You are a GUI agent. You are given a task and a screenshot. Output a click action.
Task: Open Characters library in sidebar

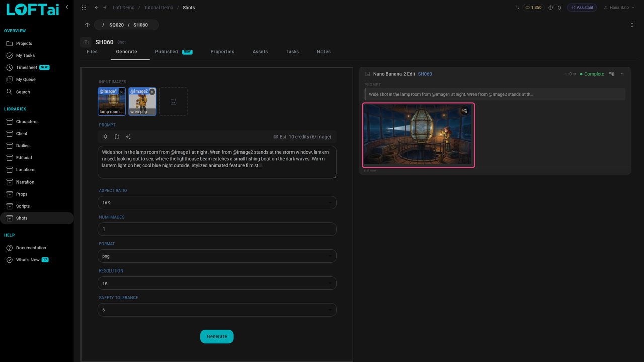[27, 122]
